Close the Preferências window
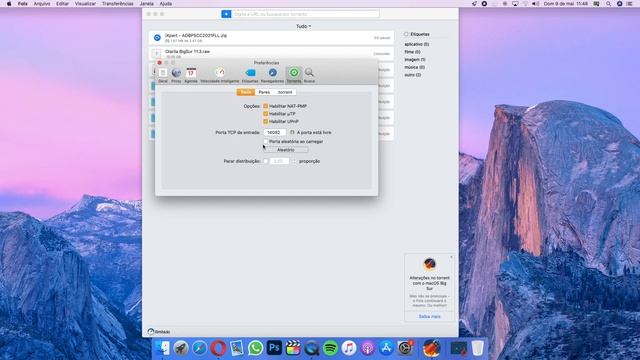The image size is (640, 360). pos(160,62)
